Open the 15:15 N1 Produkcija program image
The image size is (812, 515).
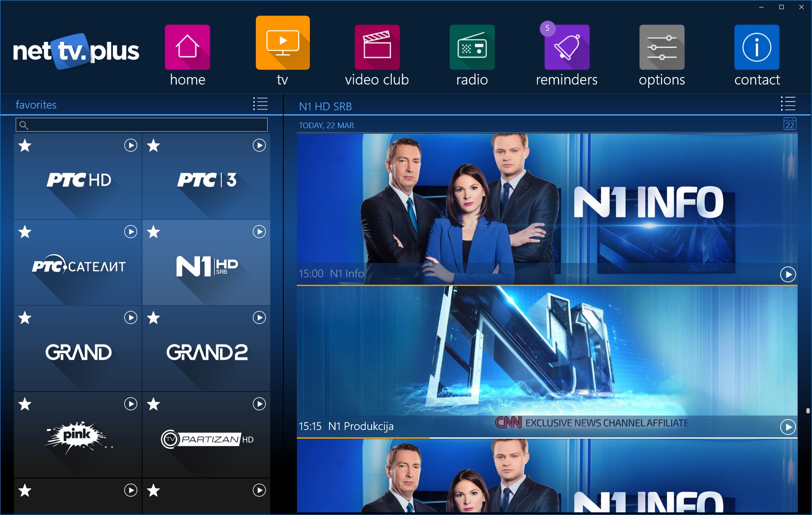[547, 362]
